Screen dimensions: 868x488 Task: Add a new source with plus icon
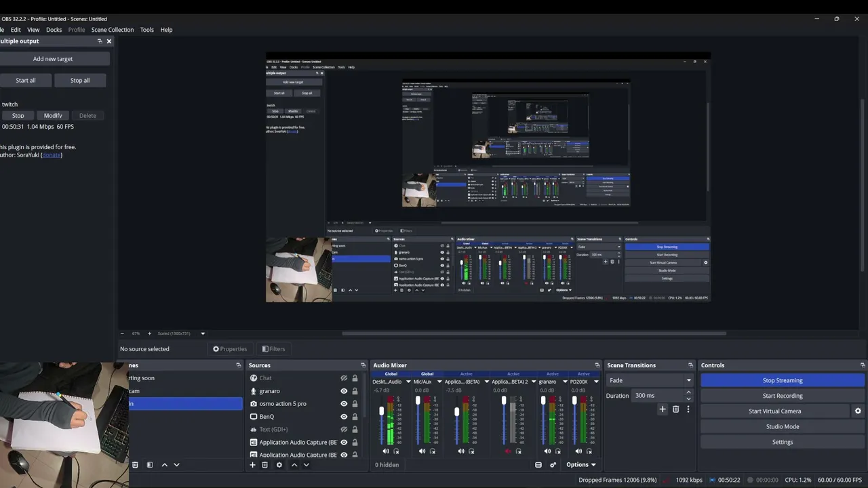tap(253, 465)
